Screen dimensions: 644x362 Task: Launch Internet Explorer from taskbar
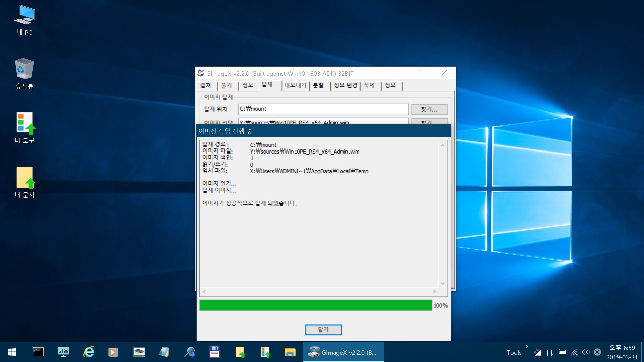[x=89, y=352]
